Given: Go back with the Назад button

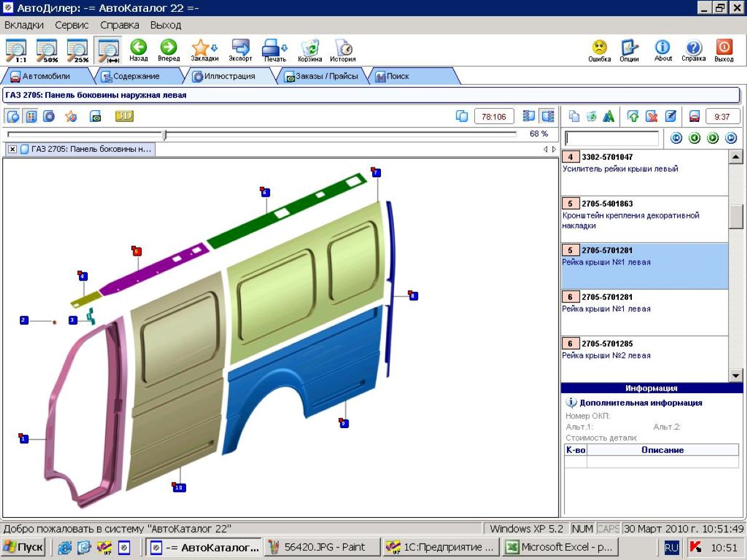Looking at the screenshot, I should click(x=138, y=50).
